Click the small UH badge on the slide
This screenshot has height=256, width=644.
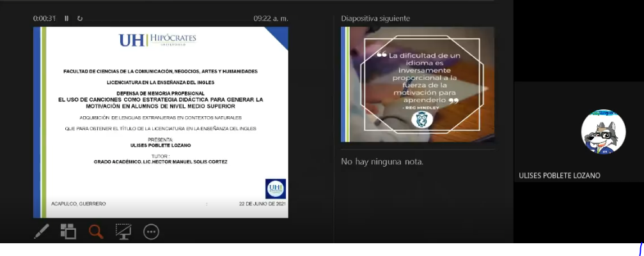point(276,189)
